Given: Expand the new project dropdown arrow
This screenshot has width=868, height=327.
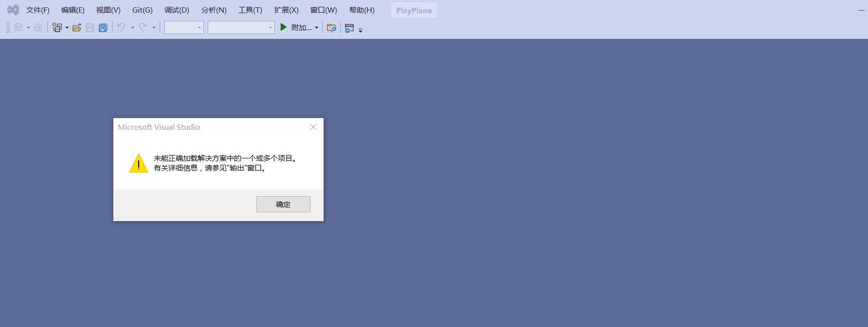Looking at the screenshot, I should tap(67, 28).
